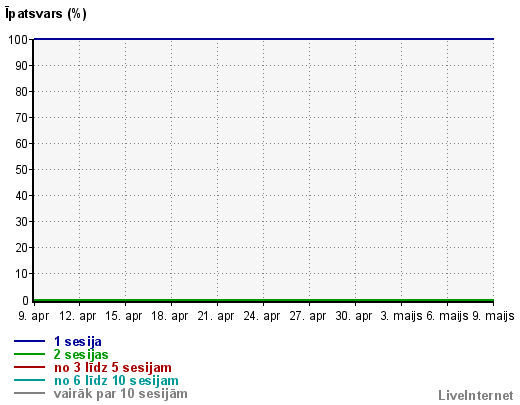Select no 6 līdz 10 sesijam label

tap(116, 380)
